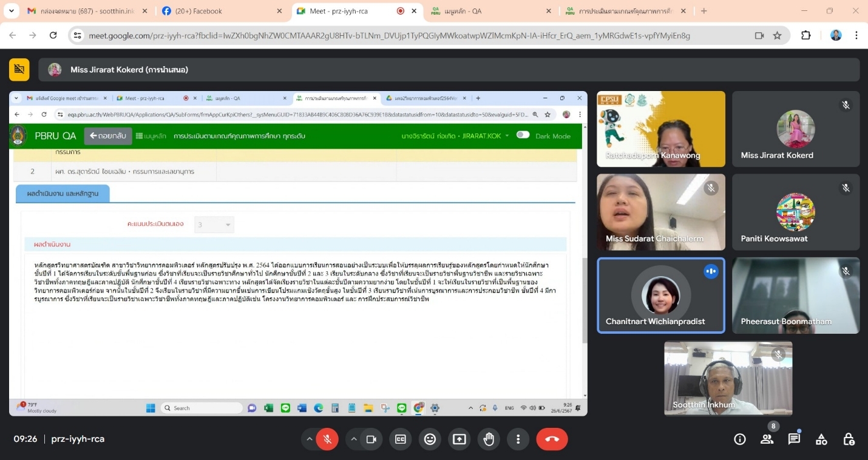This screenshot has width=868, height=460.
Task: Open the meeting details info icon
Action: [x=739, y=439]
